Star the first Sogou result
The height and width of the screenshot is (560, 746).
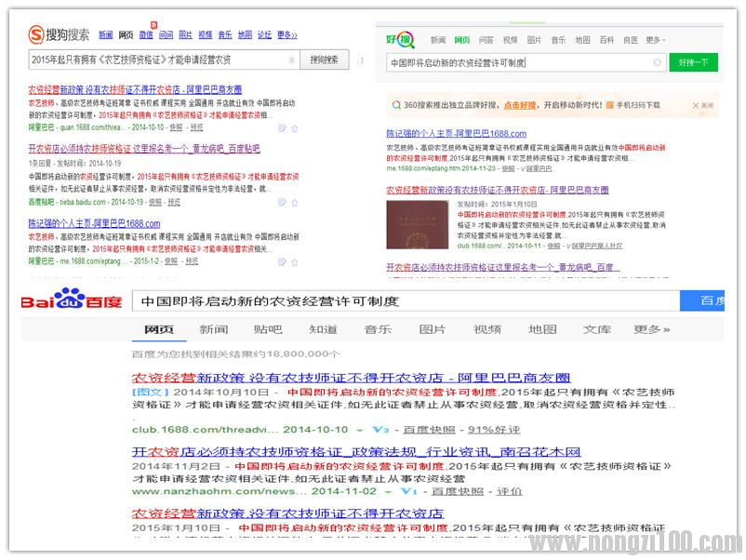click(295, 128)
